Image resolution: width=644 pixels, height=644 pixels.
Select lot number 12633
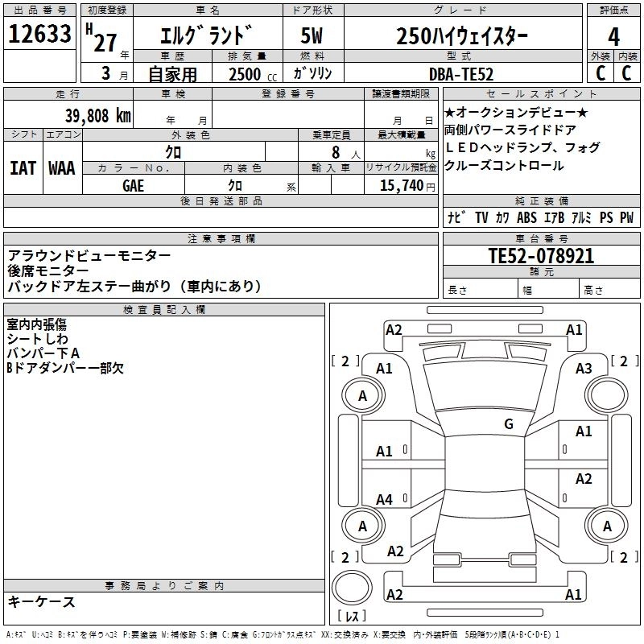click(x=39, y=34)
